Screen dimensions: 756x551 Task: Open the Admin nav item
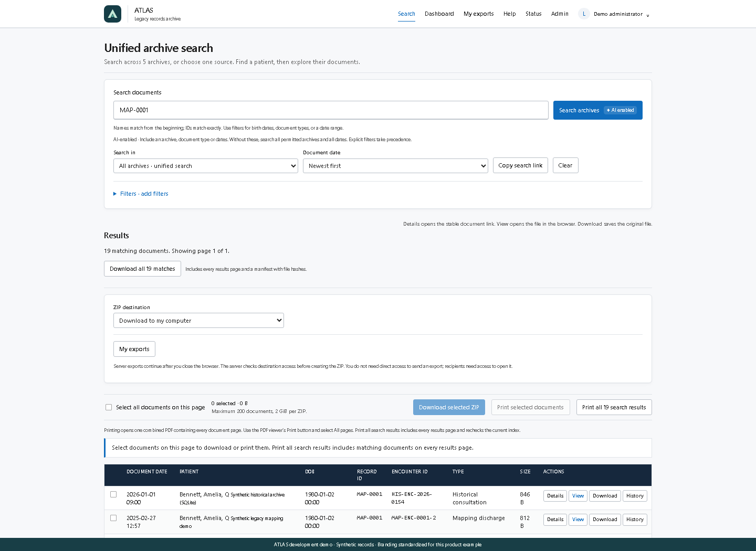(560, 14)
